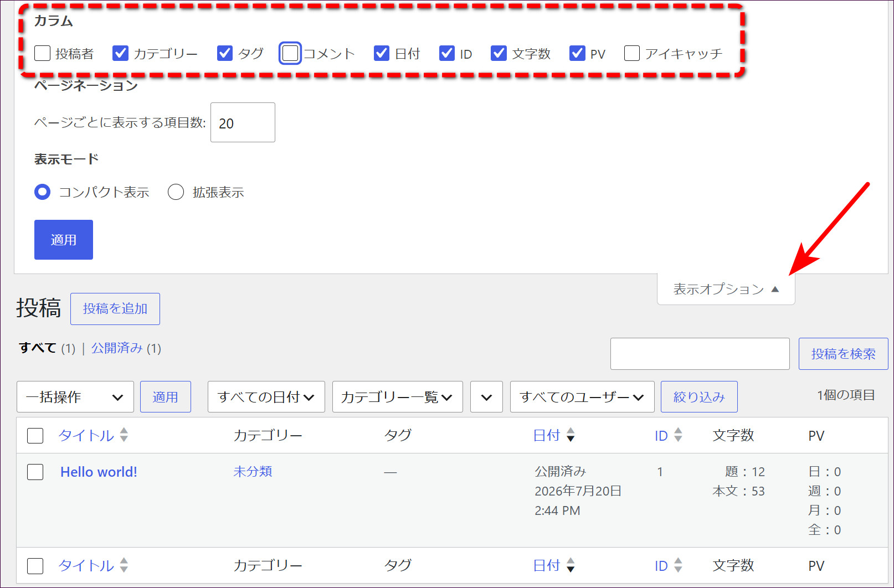Image resolution: width=894 pixels, height=588 pixels.
Task: Click the 1個の項目 item count text
Action: point(846,395)
